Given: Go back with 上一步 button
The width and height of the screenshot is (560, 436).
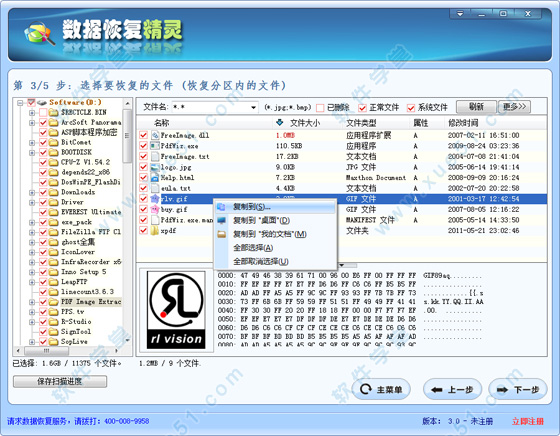Looking at the screenshot, I should [452, 390].
